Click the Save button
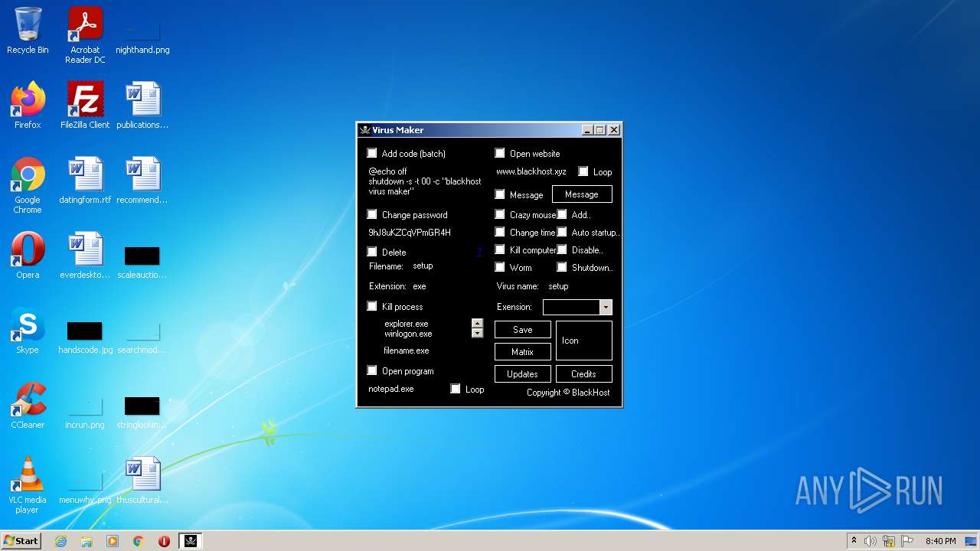This screenshot has width=980, height=551. 523,330
